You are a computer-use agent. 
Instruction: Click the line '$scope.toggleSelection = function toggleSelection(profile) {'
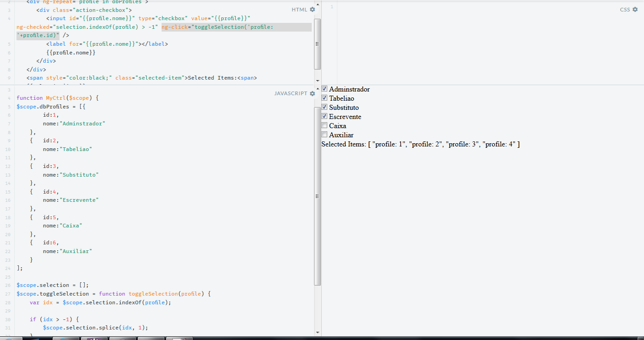pos(114,294)
